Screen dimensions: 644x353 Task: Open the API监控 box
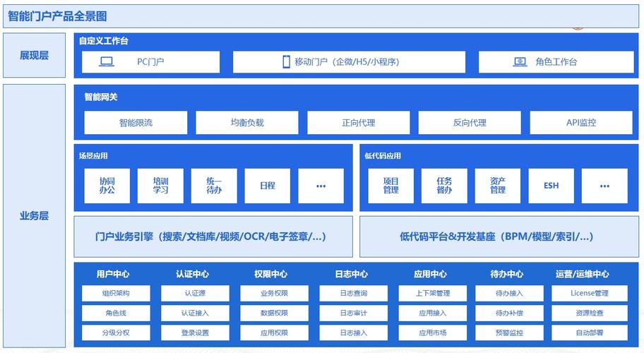(580, 122)
